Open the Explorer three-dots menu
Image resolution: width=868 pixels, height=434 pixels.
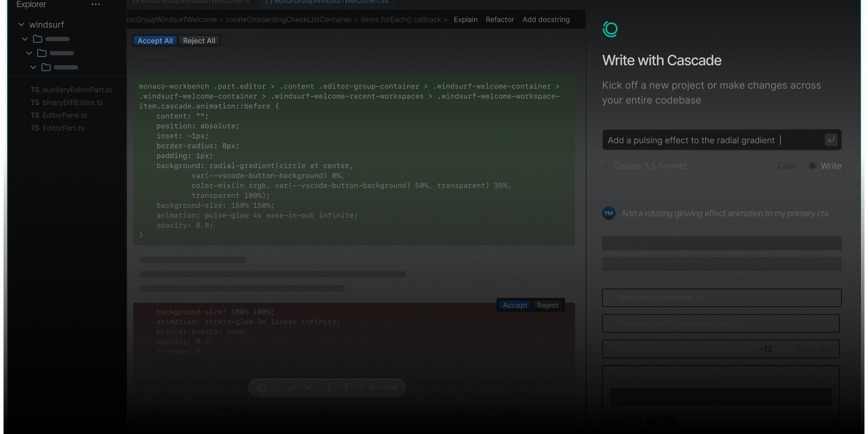95,5
